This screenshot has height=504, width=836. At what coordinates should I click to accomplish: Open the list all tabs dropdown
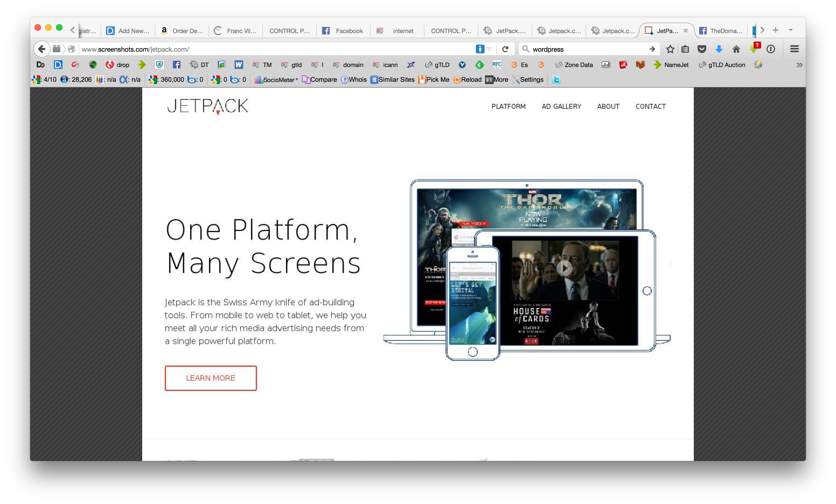pyautogui.click(x=790, y=30)
